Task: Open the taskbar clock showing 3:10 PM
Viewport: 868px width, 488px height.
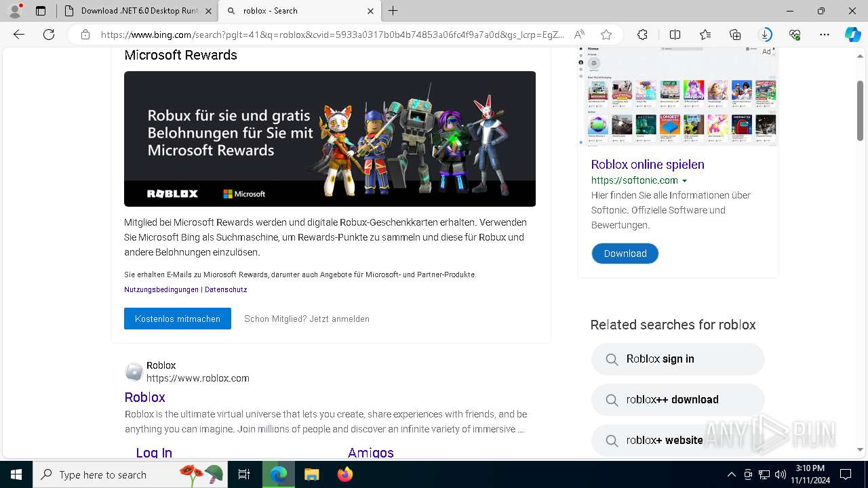Action: (810, 474)
